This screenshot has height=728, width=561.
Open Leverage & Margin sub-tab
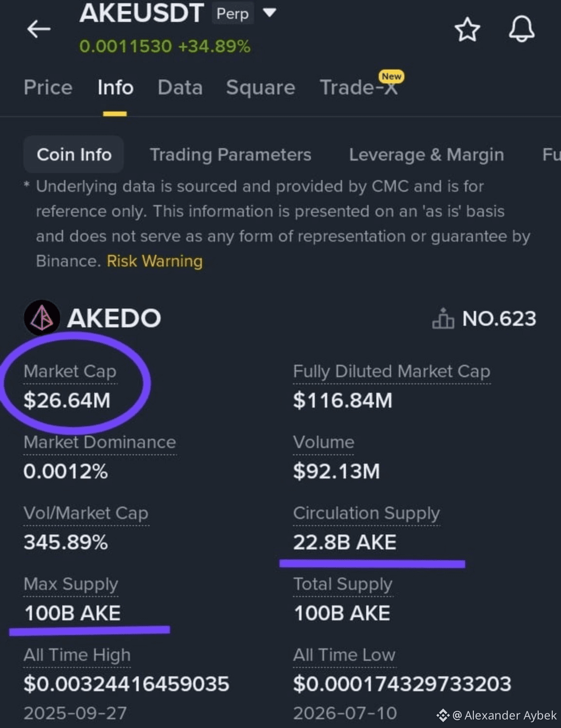coord(426,154)
